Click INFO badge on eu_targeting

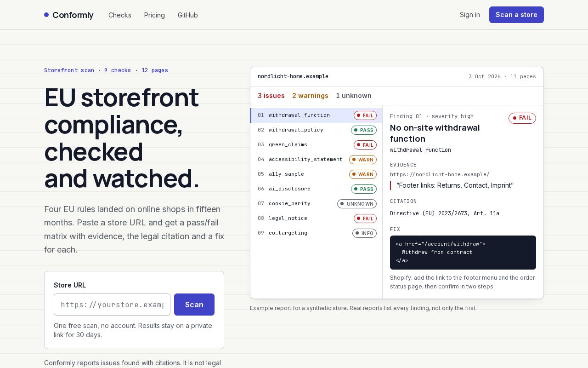364,233
